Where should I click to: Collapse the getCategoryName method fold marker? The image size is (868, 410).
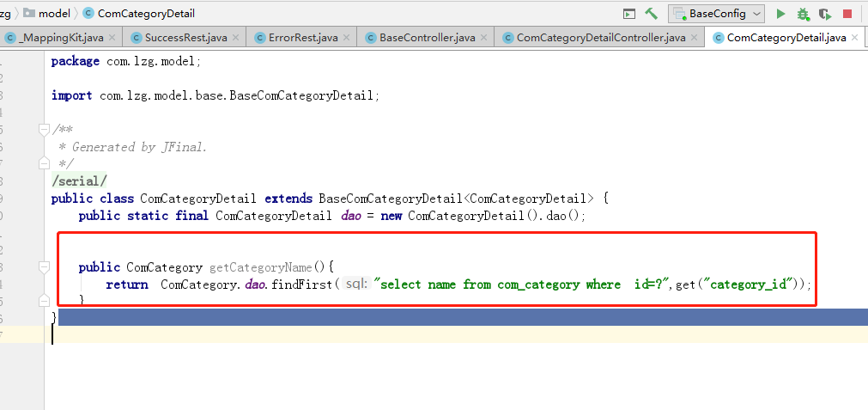pyautogui.click(x=44, y=267)
